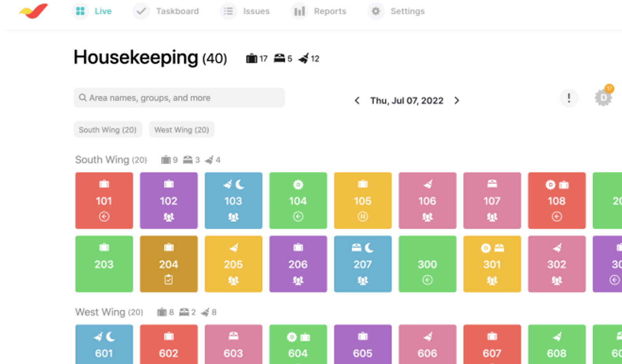622x364 pixels.
Task: Open room 104 green tile
Action: (298, 200)
